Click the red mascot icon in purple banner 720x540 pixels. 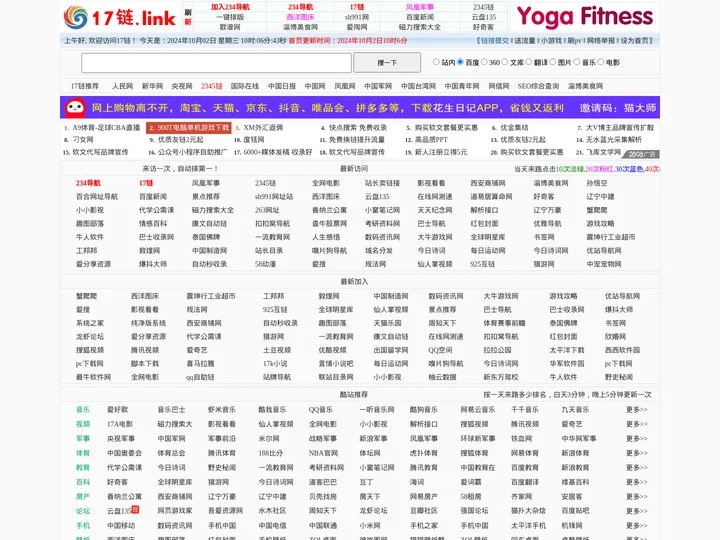point(75,107)
